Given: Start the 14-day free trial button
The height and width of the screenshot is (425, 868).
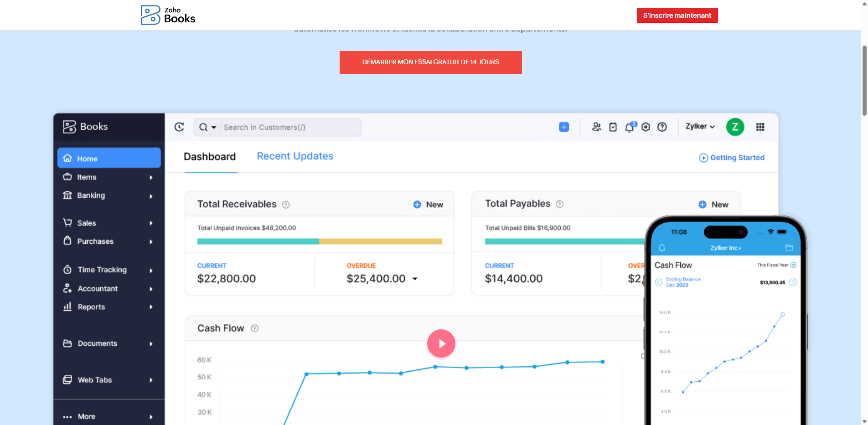Looking at the screenshot, I should [x=430, y=62].
